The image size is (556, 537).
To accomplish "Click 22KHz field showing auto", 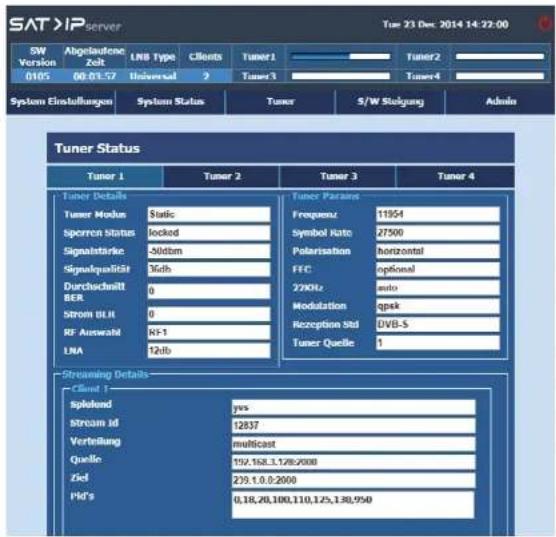I will point(438,288).
